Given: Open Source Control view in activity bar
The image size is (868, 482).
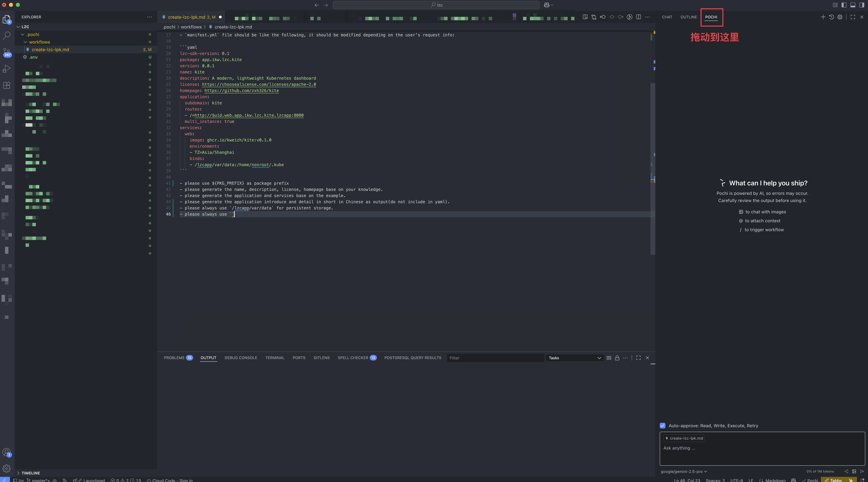Looking at the screenshot, I should (x=7, y=52).
